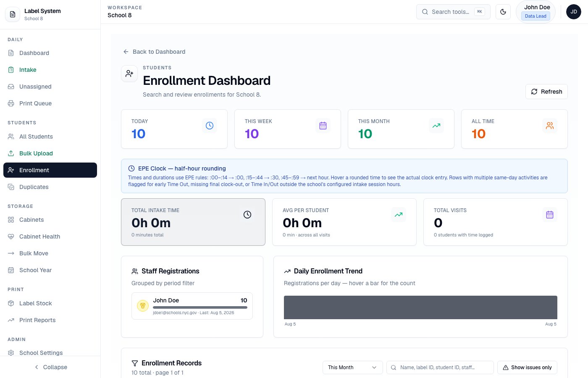Click the All Students people icon
Image resolution: width=588 pixels, height=378 pixels.
11,136
